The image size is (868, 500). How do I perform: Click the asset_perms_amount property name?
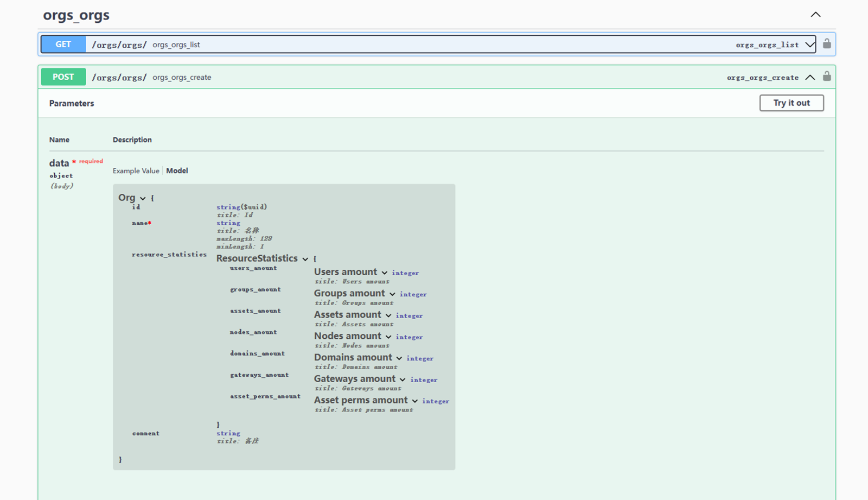click(265, 396)
